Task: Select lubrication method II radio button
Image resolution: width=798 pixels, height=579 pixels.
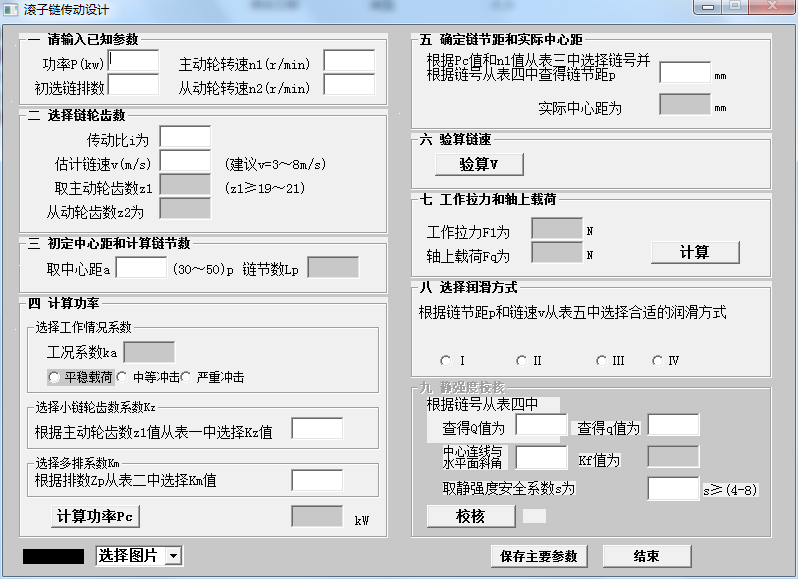Action: (x=522, y=361)
